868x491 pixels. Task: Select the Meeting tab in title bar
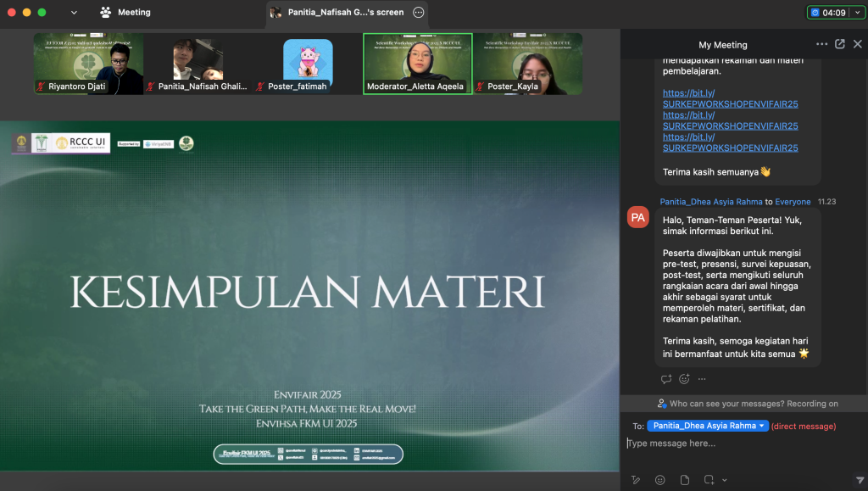[x=125, y=13]
